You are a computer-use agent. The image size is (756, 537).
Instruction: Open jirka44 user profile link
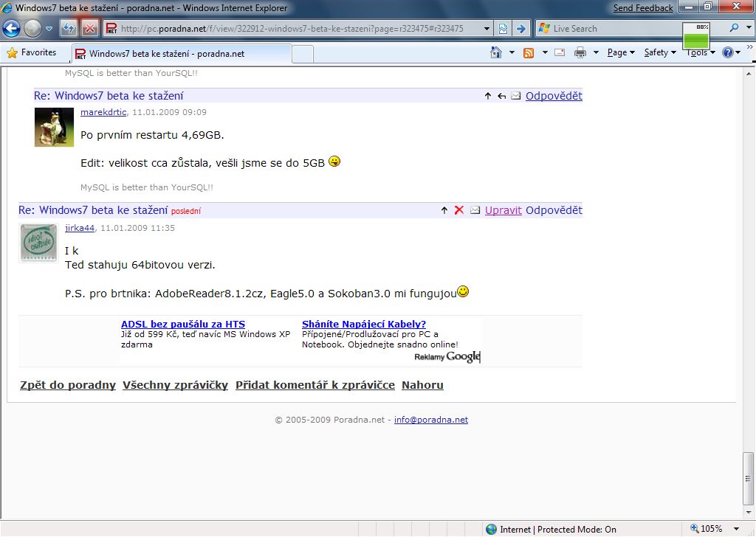pos(80,228)
